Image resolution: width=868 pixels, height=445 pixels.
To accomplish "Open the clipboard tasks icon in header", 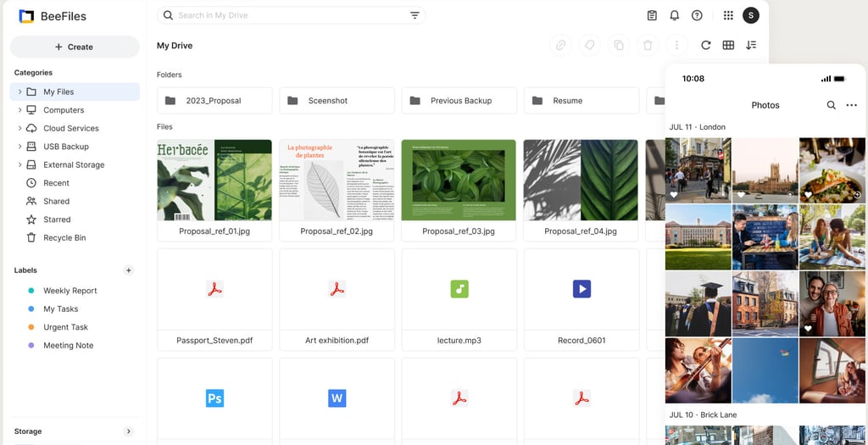I will tap(652, 15).
